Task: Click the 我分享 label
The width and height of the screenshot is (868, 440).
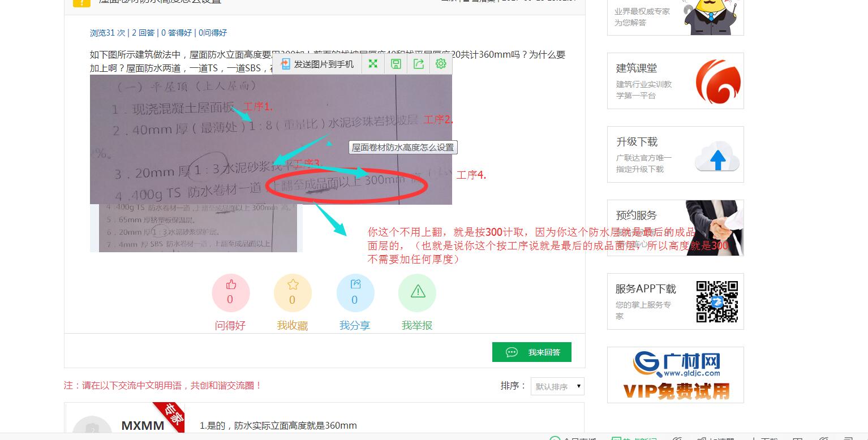Action: click(x=355, y=325)
